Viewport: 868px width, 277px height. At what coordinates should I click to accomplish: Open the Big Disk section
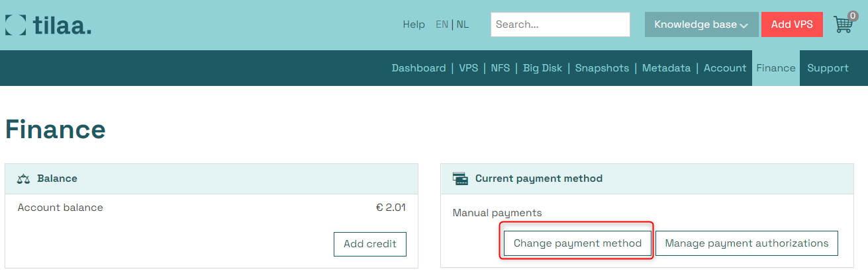point(542,68)
